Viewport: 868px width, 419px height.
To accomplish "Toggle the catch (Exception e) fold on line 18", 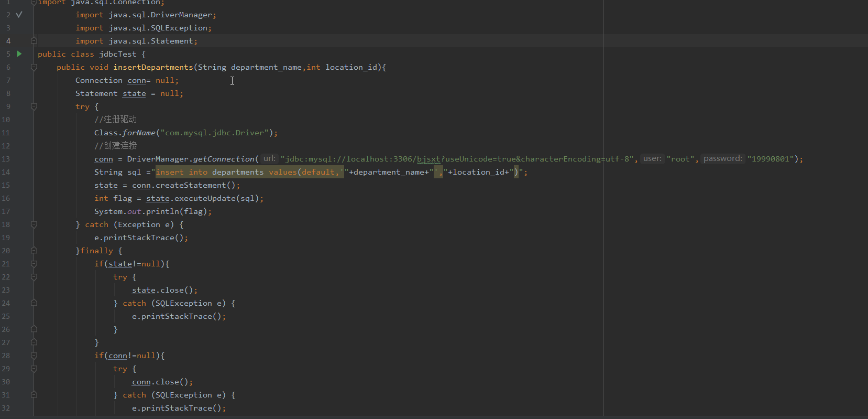I will coord(34,224).
